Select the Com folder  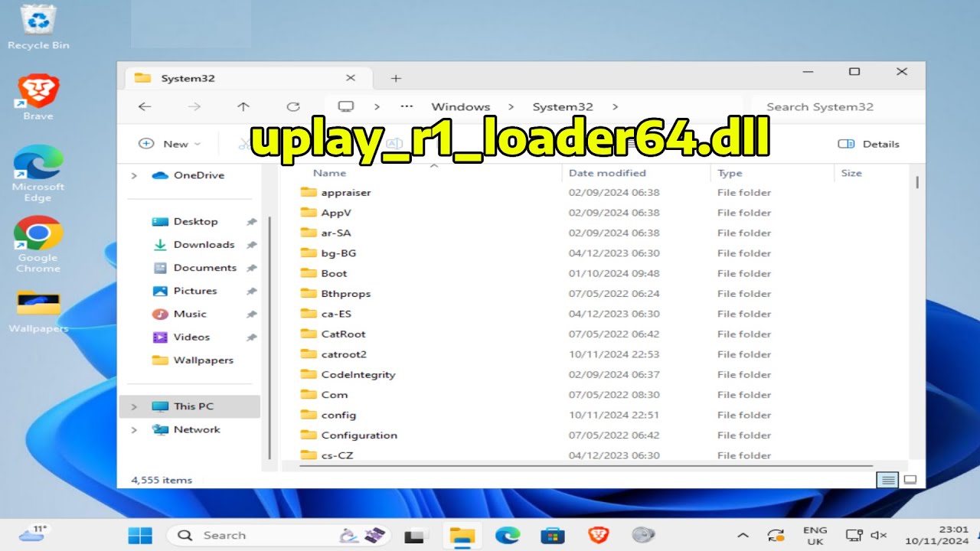coord(324,395)
